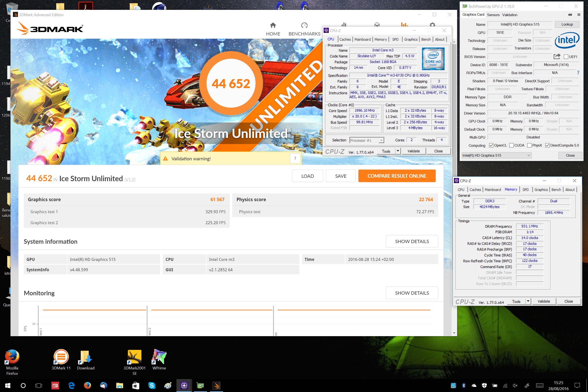Open Firefox from the taskbar
Image resolution: width=588 pixels, height=392 pixels.
click(x=87, y=386)
